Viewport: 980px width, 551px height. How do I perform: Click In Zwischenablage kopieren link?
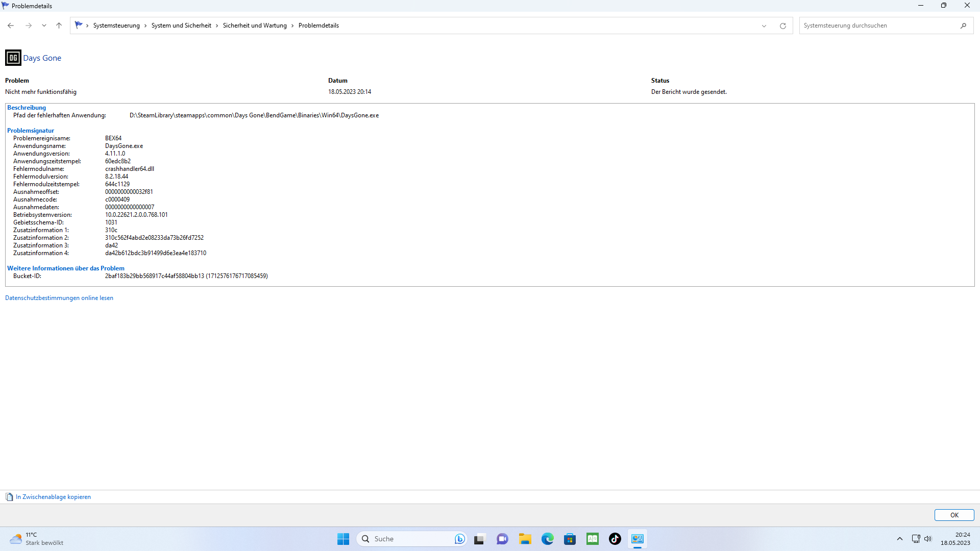coord(53,497)
